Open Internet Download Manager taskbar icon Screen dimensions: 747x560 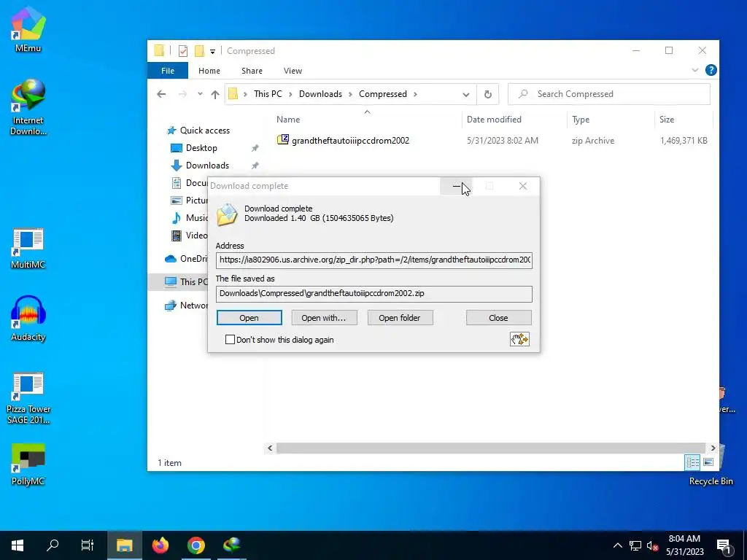click(231, 545)
